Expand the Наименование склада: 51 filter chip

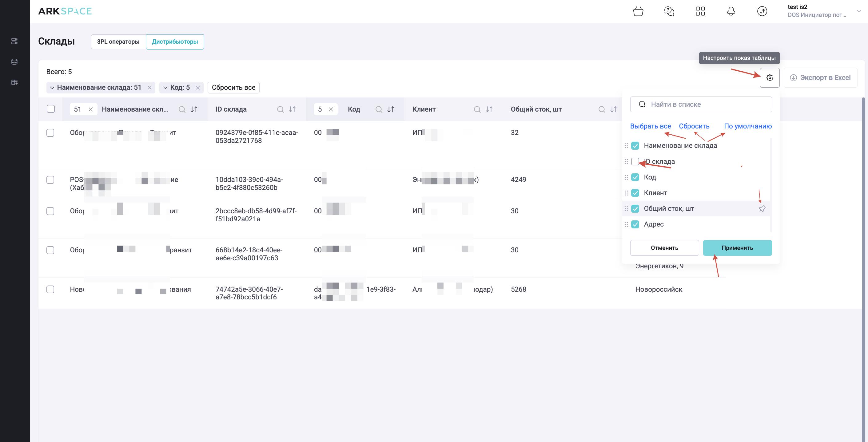[52, 88]
